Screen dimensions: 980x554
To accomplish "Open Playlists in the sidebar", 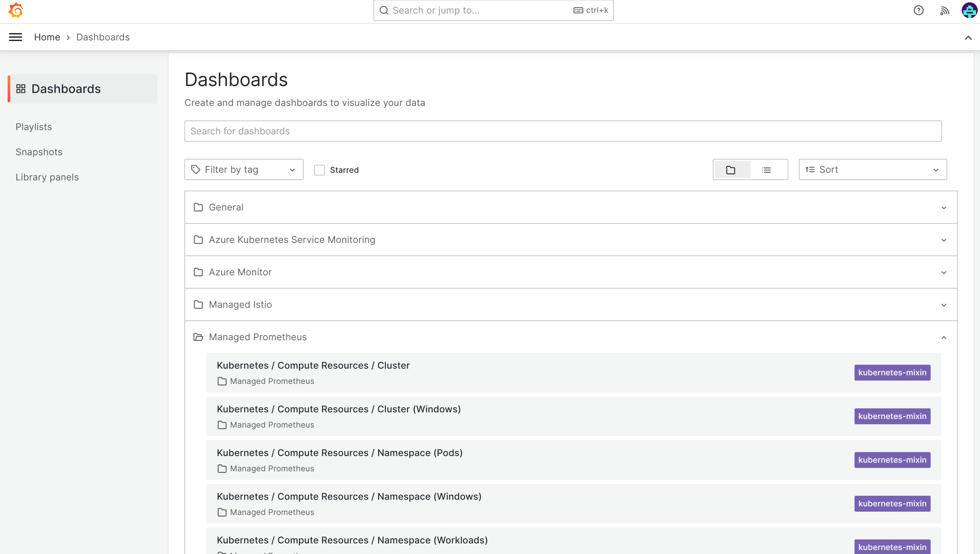I will 33,127.
